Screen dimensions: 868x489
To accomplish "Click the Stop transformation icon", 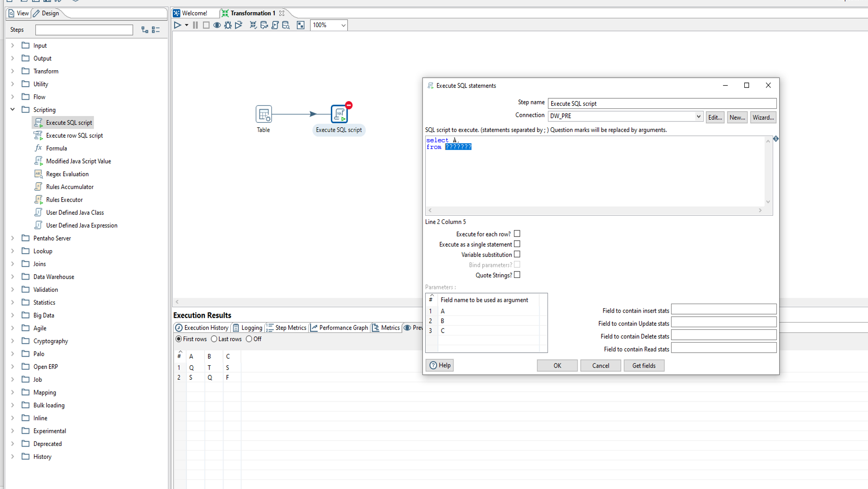I will [x=206, y=25].
